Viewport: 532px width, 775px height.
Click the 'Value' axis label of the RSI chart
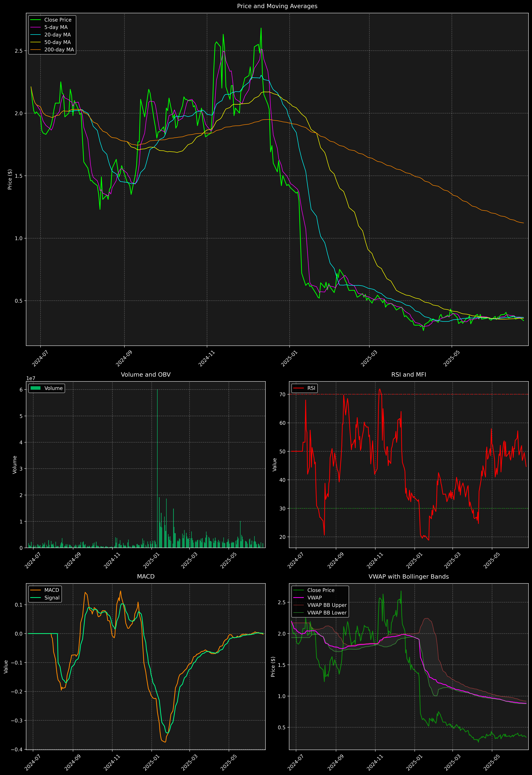(275, 464)
